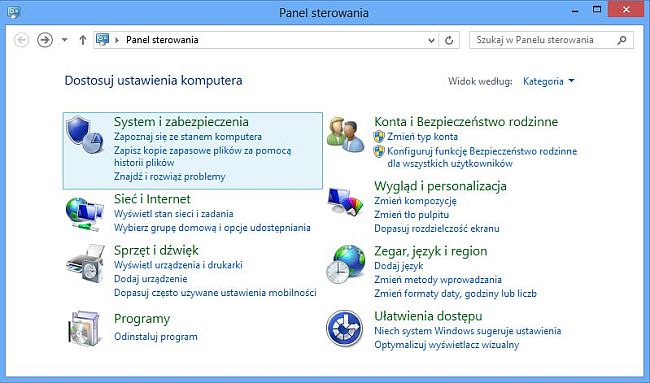Click the Forward navigation arrow
Viewport: 650px width, 383px height.
pyautogui.click(x=45, y=40)
